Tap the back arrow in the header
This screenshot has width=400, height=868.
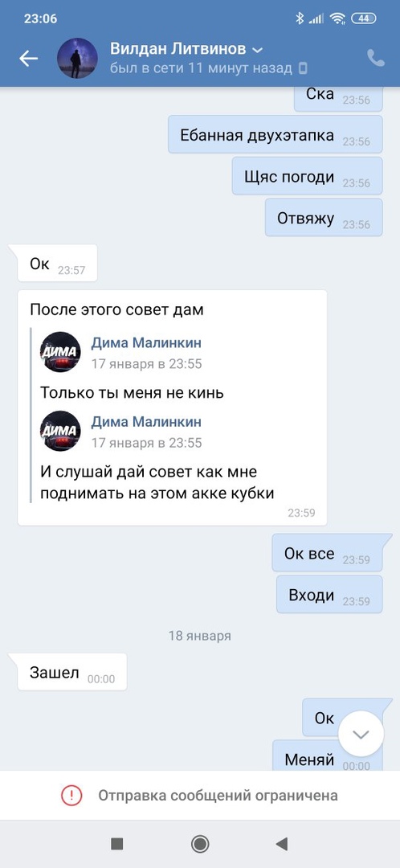28,59
